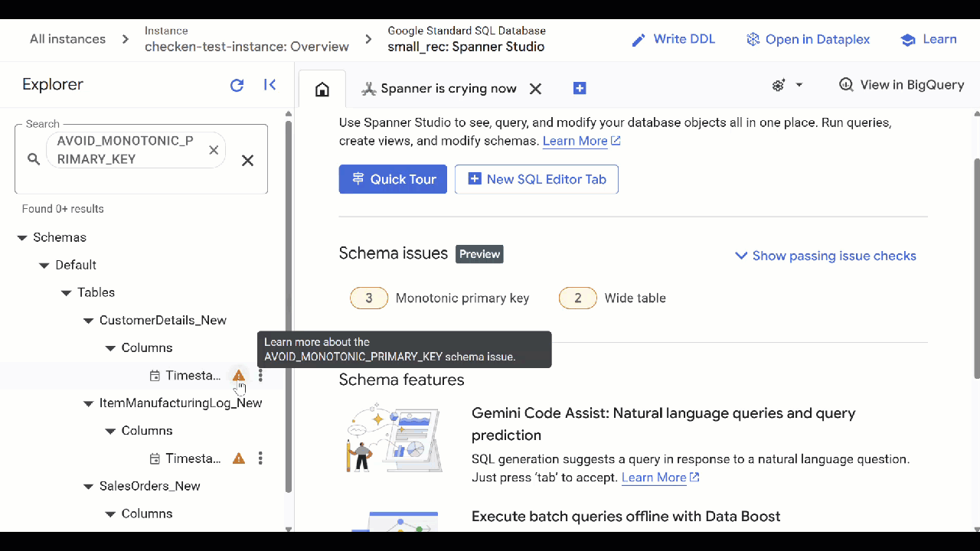The height and width of the screenshot is (551, 980).
Task: Open Learn More link for Gemini Code Assist
Action: click(660, 478)
